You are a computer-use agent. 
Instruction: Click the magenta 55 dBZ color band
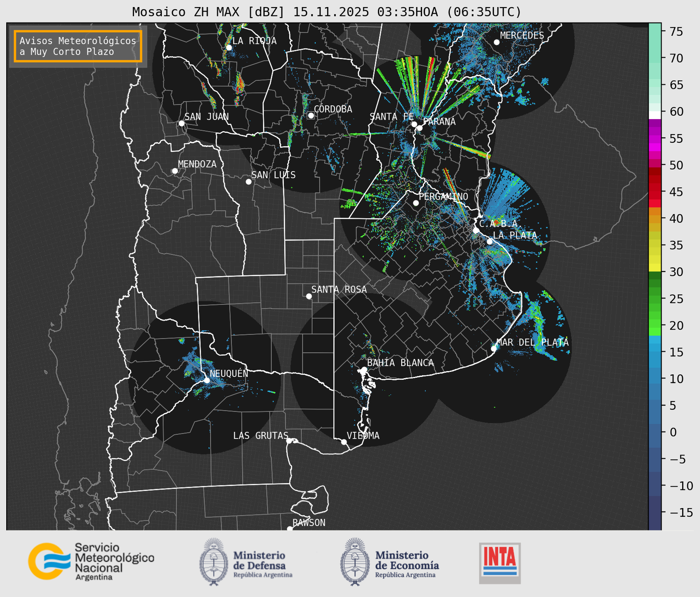point(655,138)
